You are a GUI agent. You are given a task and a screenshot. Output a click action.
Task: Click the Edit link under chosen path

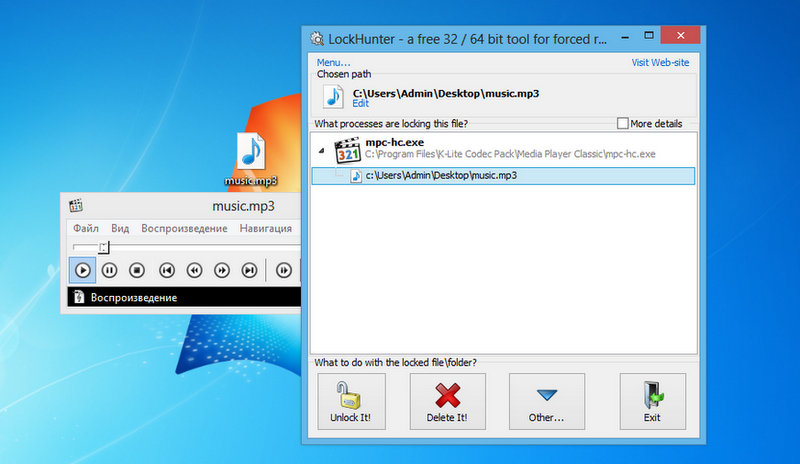(x=360, y=104)
